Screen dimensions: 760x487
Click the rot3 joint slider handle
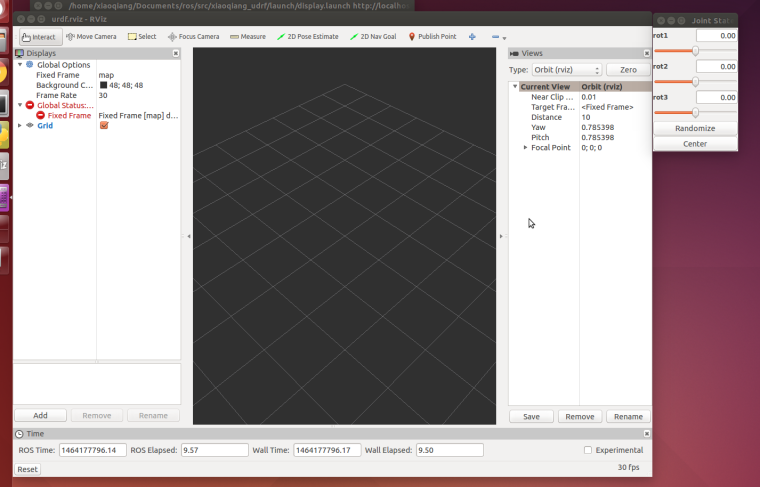(x=695, y=112)
